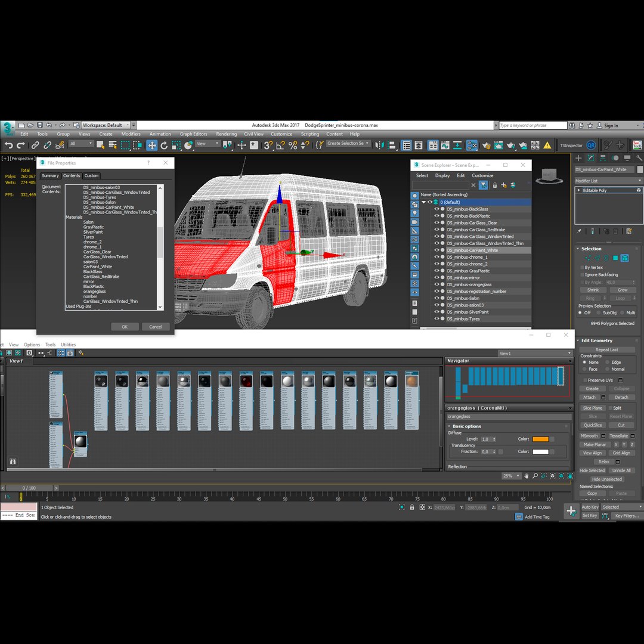Toggle selection lock icon in status bar
Viewport: 644px width, 644px height.
pyautogui.click(x=412, y=507)
